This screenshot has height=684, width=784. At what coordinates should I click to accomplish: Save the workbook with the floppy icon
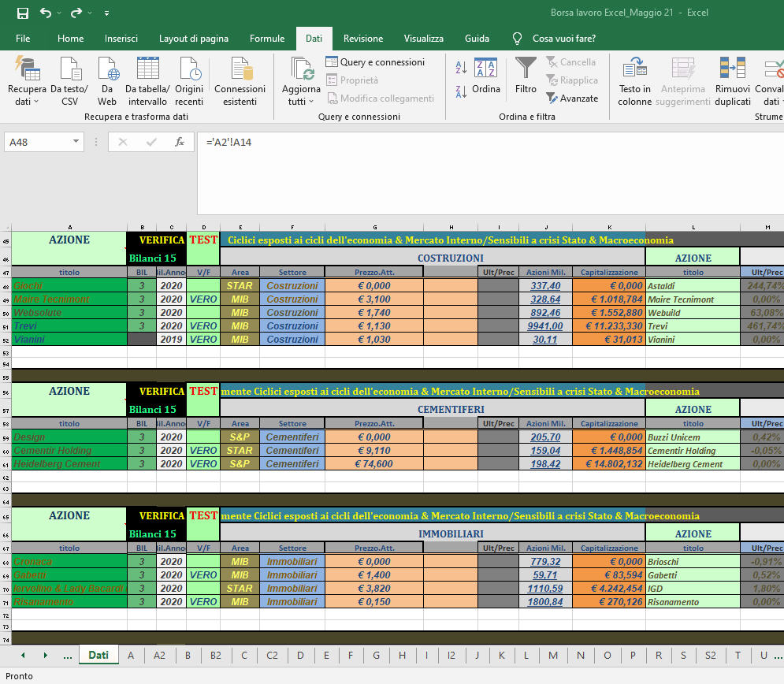23,13
